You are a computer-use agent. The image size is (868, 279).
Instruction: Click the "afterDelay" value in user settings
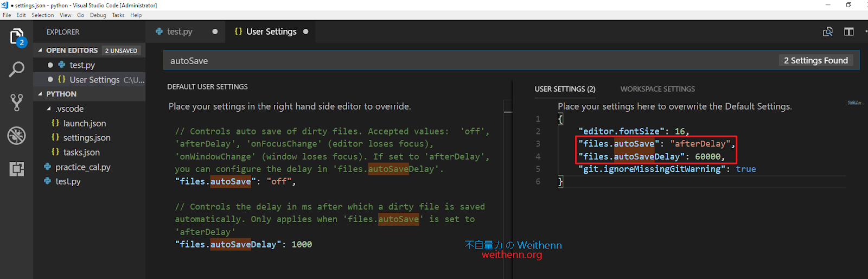(x=700, y=144)
